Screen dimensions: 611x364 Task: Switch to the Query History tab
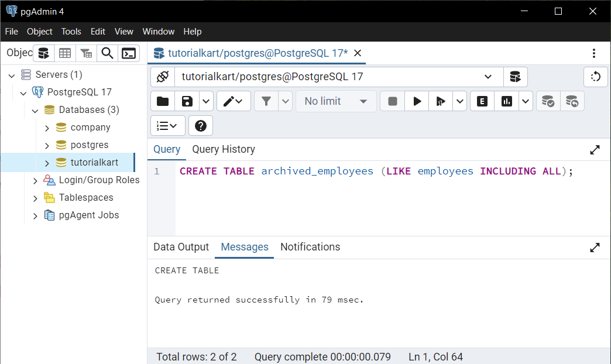pos(224,149)
